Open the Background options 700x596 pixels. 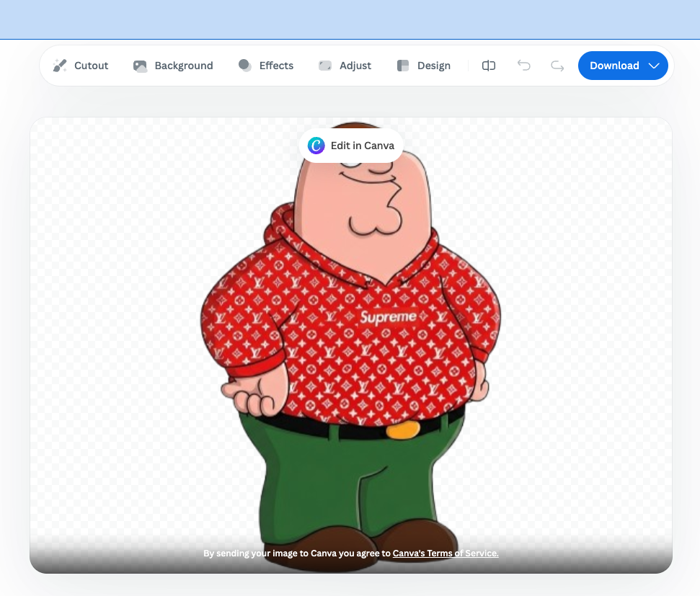(x=173, y=66)
